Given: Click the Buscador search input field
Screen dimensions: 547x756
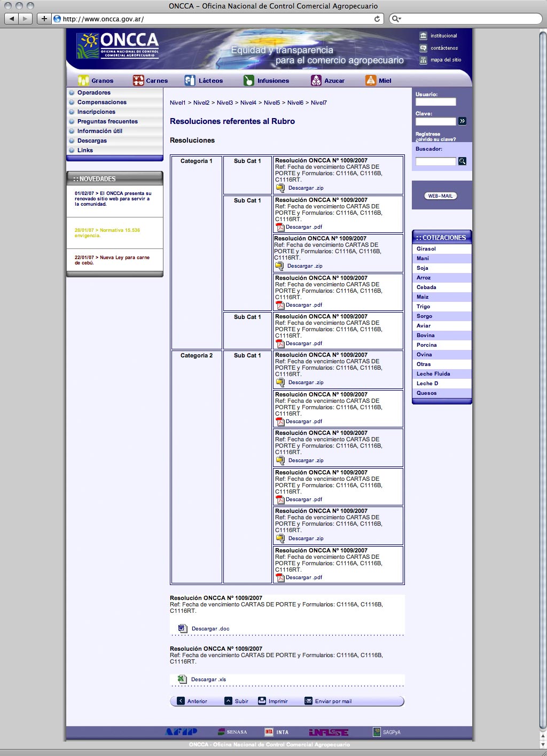Looking at the screenshot, I should (x=436, y=161).
